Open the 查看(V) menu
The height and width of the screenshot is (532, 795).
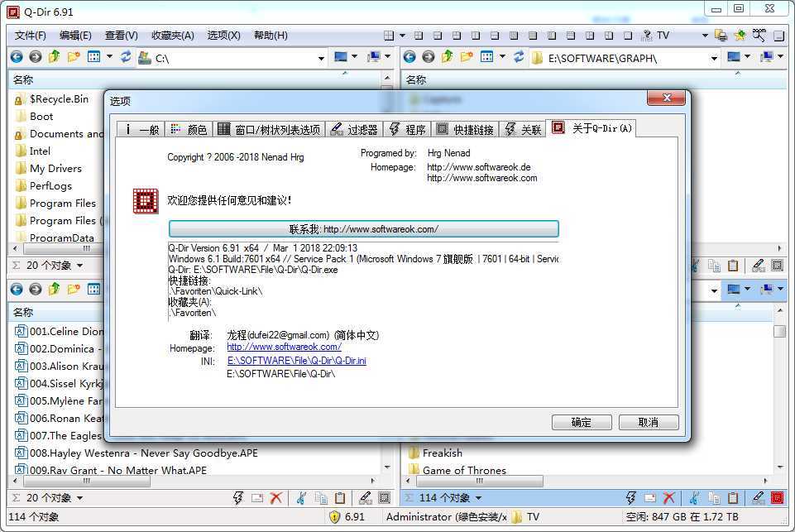121,36
